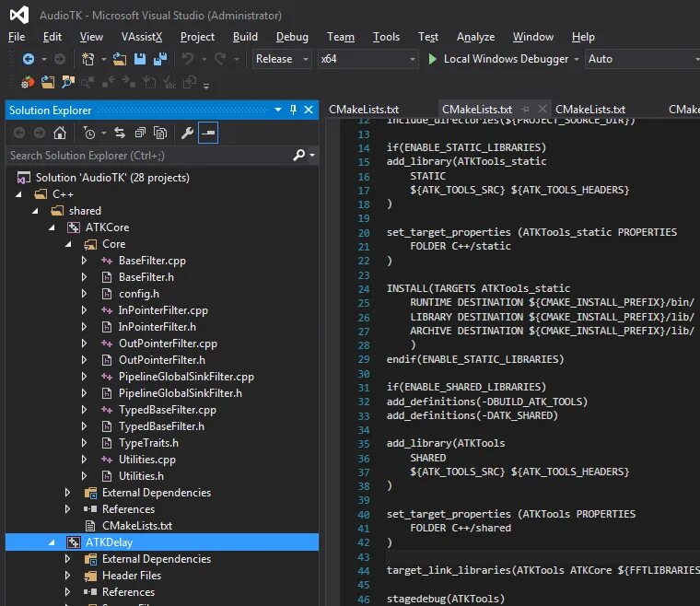Screen dimensions: 700x606
Task: Select TypedBaseFilter.h file
Action: [x=161, y=426]
